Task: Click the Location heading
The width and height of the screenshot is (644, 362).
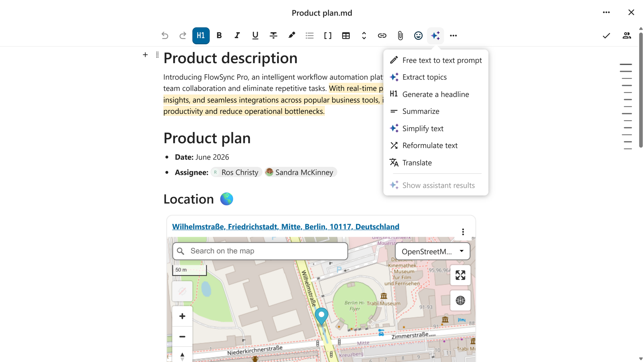Action: pyautogui.click(x=188, y=199)
